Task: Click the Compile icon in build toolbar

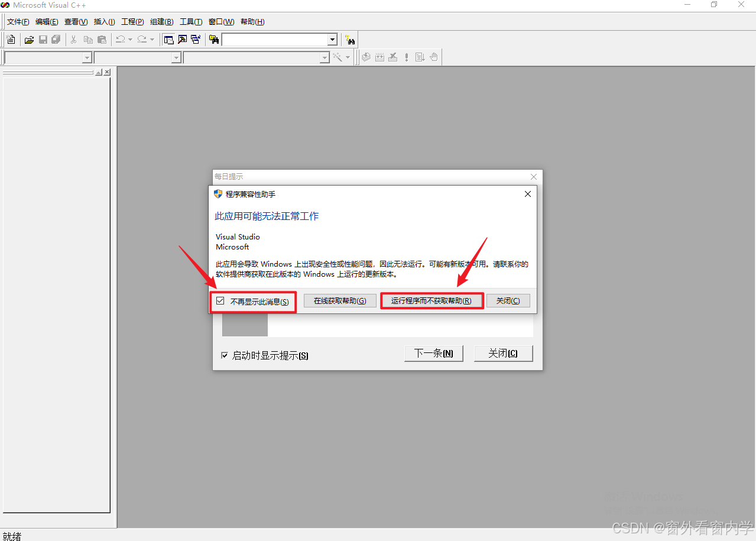Action: tap(366, 57)
